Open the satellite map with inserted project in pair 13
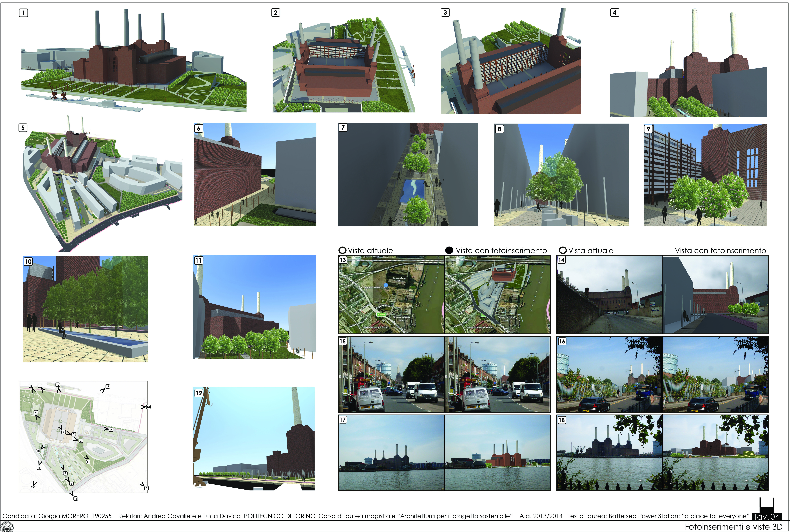Image resolution: width=790 pixels, height=532 pixels. click(x=497, y=295)
